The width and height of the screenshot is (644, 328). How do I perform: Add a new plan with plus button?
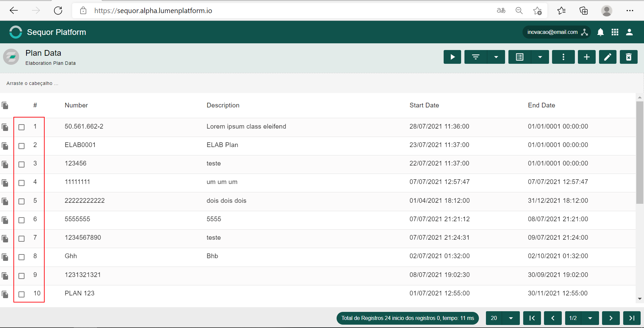click(x=587, y=57)
